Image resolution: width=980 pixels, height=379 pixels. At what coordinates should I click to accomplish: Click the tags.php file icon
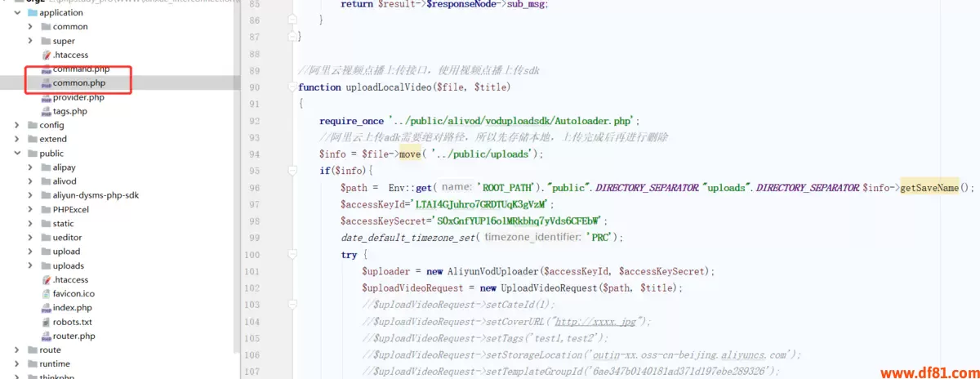click(x=46, y=111)
